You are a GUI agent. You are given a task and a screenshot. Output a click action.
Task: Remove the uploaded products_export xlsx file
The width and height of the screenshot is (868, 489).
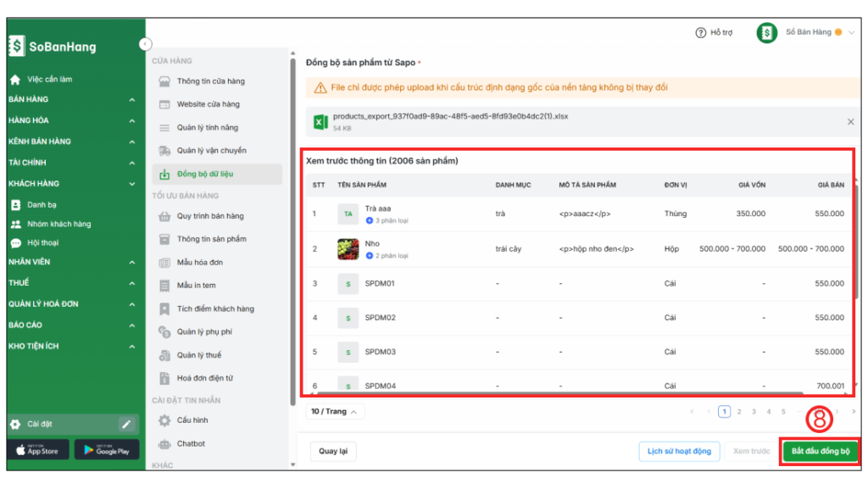(x=850, y=122)
